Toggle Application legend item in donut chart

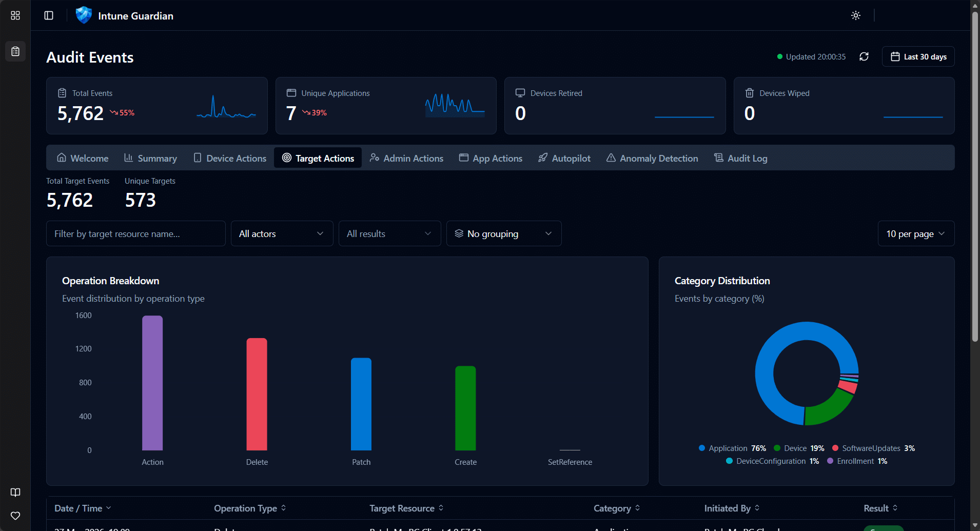(x=732, y=448)
